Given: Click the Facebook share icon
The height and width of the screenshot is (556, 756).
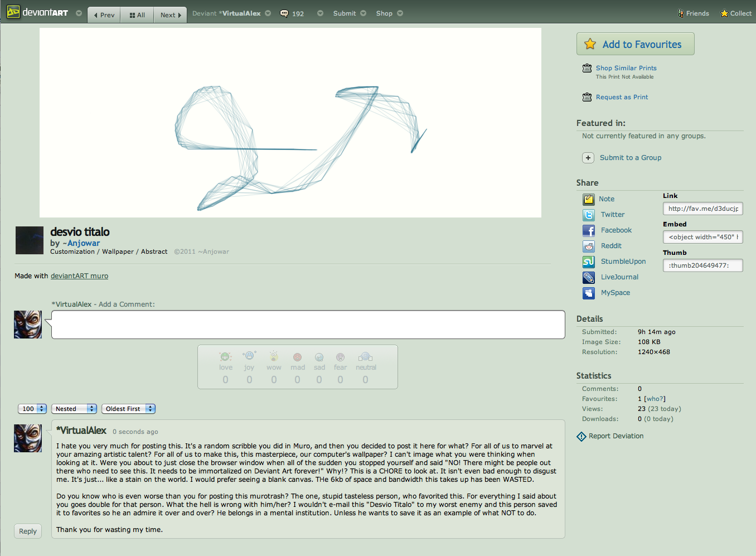Looking at the screenshot, I should coord(589,230).
